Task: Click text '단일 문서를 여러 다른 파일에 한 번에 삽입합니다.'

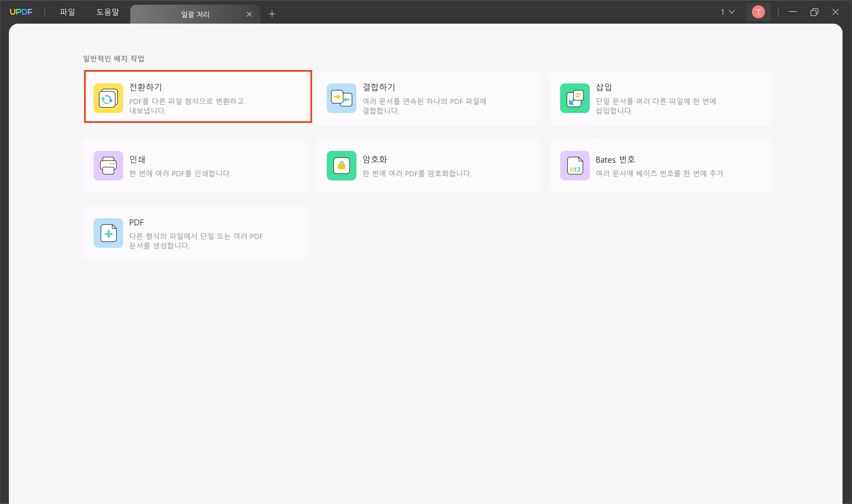Action: (x=655, y=106)
